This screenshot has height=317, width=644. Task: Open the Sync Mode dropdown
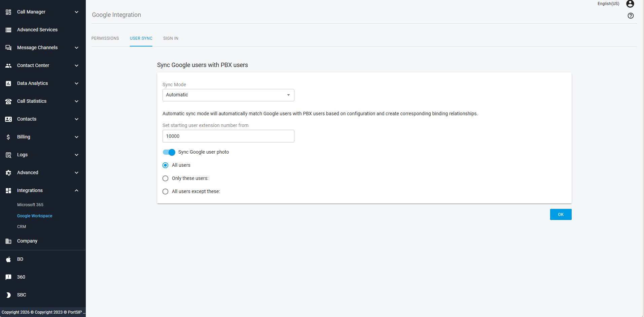coord(228,95)
